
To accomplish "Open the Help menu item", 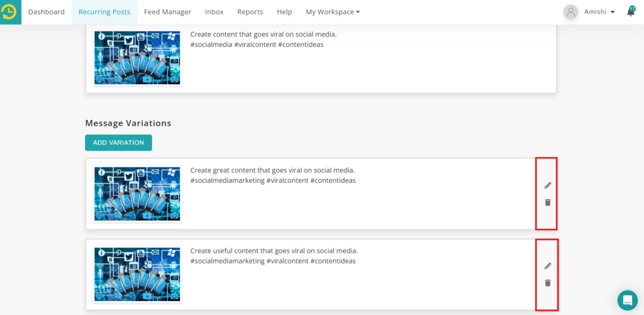I will [284, 12].
